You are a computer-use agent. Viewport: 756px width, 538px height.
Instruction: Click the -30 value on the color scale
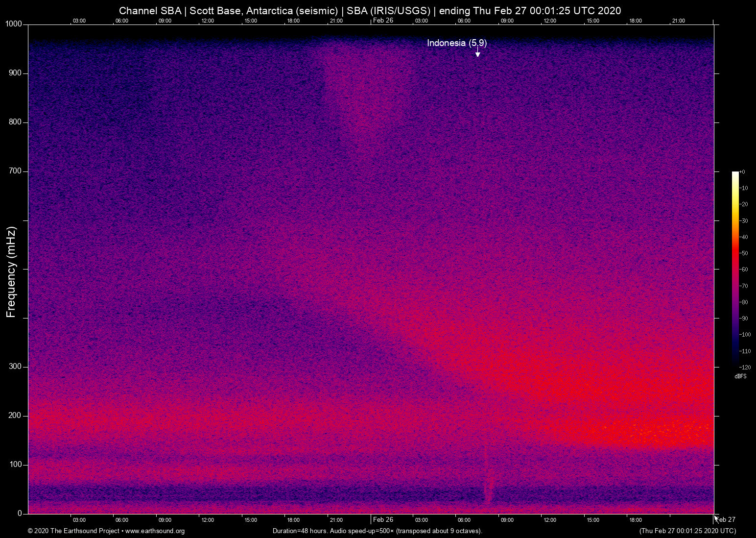[x=744, y=221]
